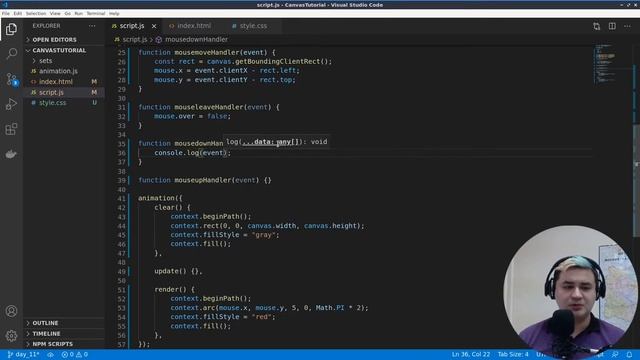This screenshot has width=640, height=360.
Task: Click Ln 36, Col 22 in status bar
Action: point(471,354)
